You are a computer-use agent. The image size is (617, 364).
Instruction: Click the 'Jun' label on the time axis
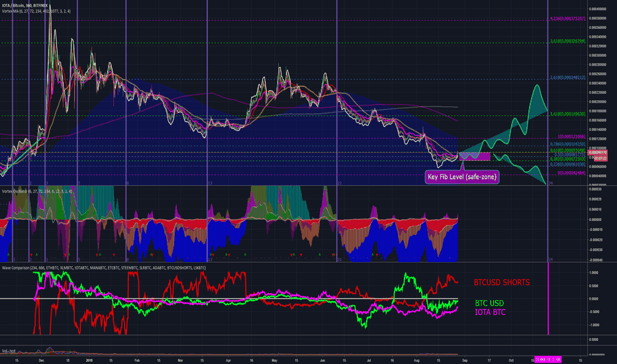click(322, 360)
